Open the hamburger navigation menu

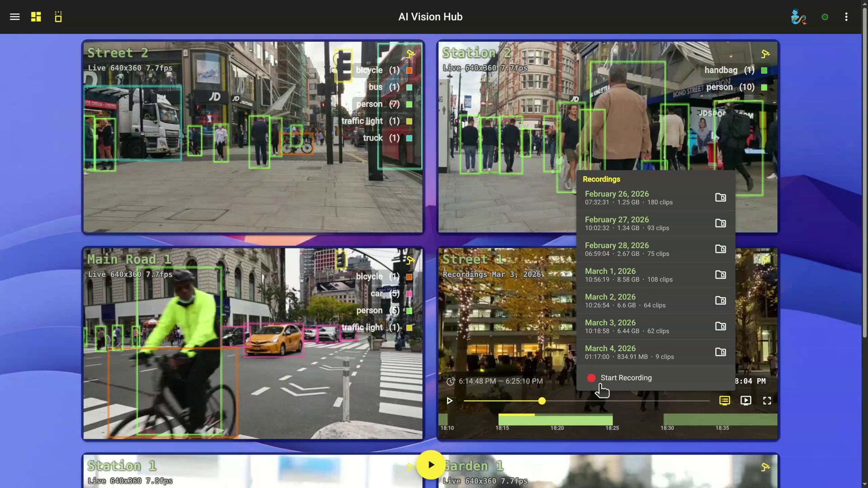[x=14, y=17]
